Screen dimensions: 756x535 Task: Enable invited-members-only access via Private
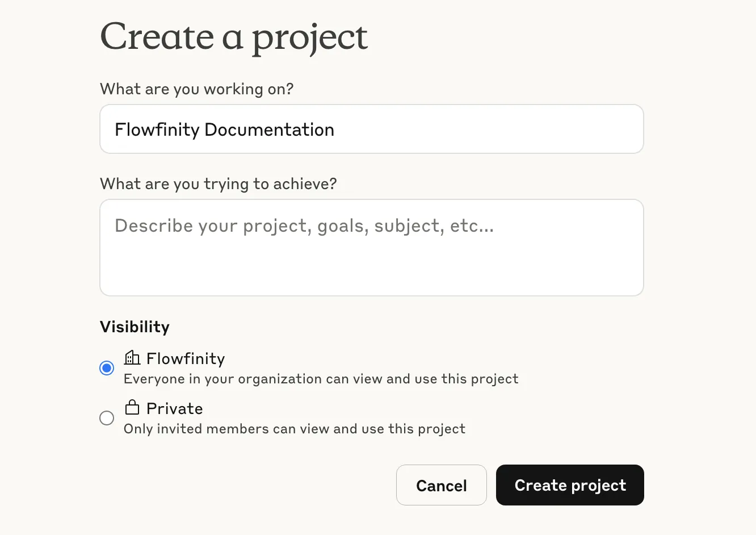[107, 418]
